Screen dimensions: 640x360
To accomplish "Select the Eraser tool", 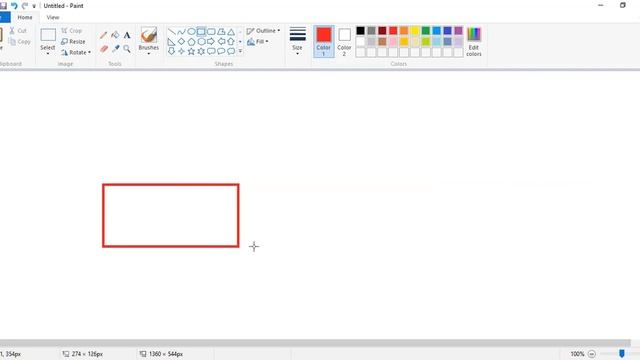I will [x=104, y=49].
